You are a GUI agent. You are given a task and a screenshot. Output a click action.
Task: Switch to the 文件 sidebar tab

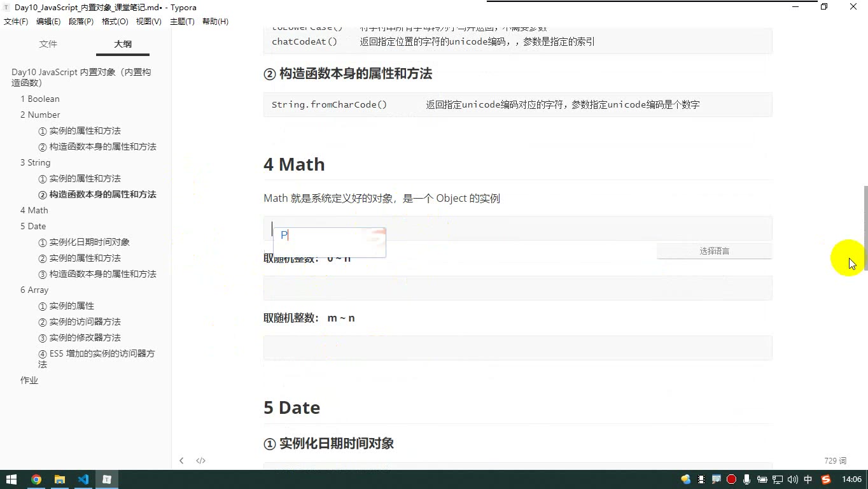48,44
